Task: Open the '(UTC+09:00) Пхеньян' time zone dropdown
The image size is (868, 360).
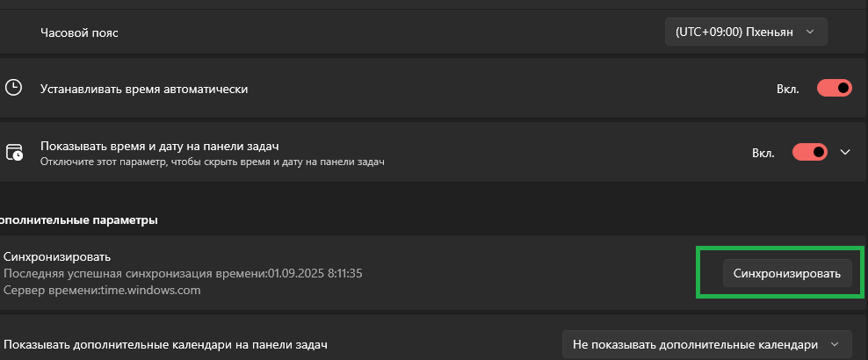Action: pyautogui.click(x=746, y=32)
